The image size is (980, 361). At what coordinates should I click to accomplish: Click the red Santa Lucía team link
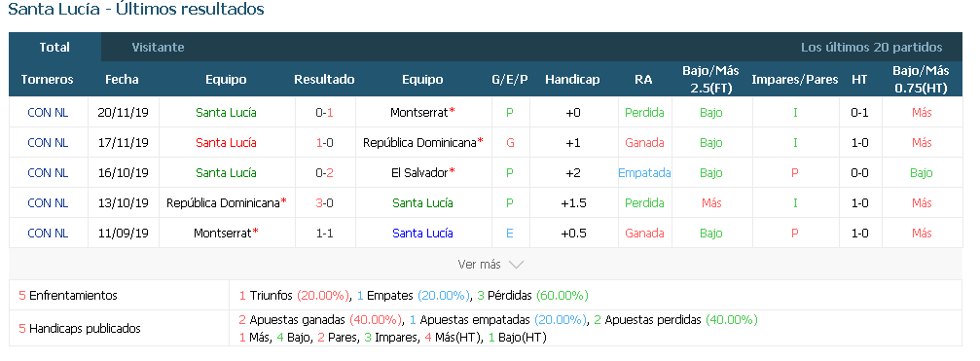coord(226,142)
